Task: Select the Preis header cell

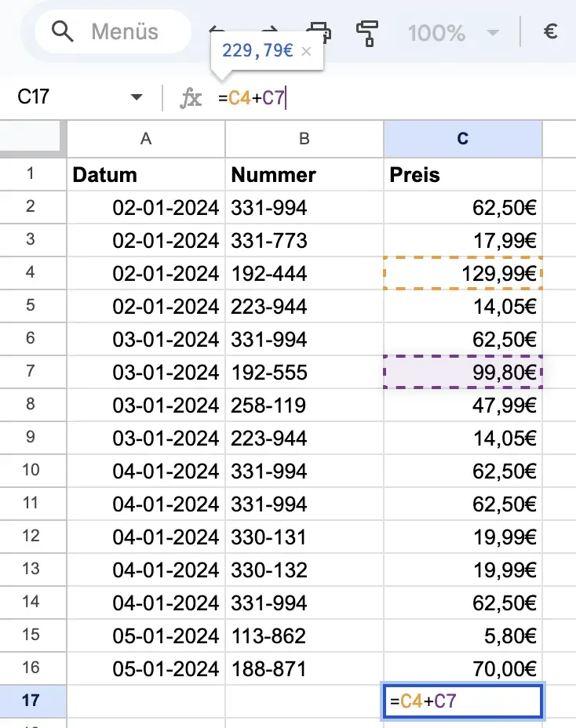Action: coord(462,175)
